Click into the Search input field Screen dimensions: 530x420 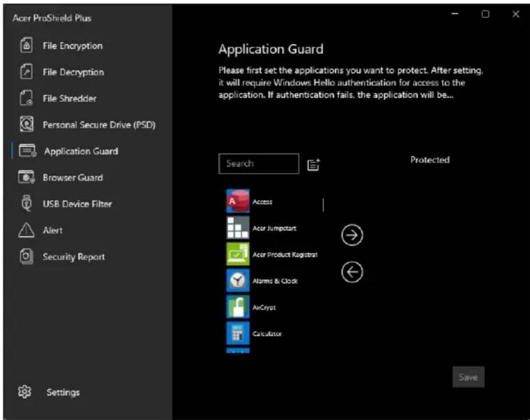[x=259, y=164]
